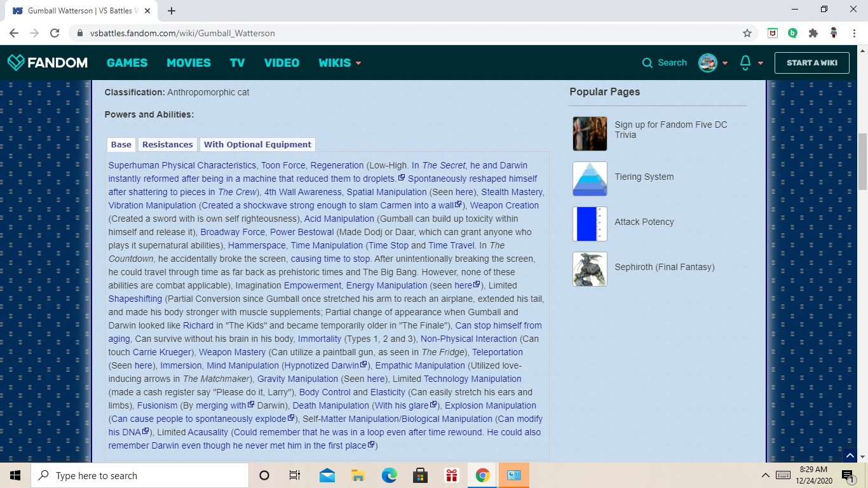
Task: Go back to the previous page
Action: 14,33
